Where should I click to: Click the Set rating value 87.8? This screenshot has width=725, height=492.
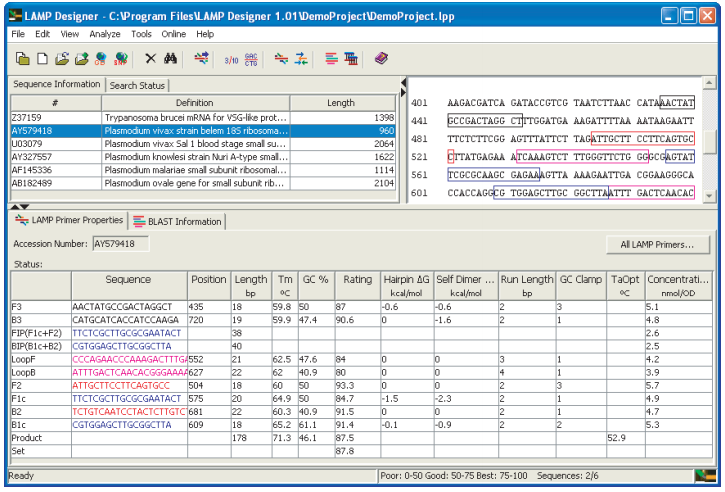point(345,451)
